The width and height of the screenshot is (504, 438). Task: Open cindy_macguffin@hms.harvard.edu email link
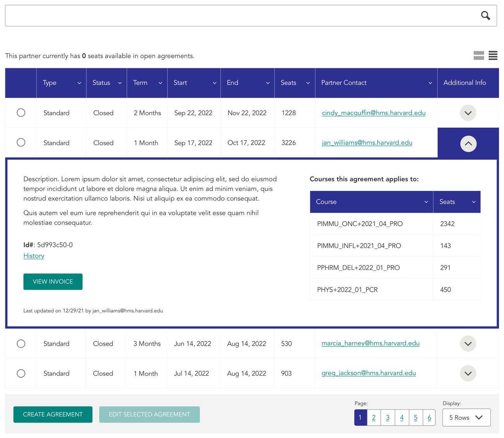coord(374,113)
